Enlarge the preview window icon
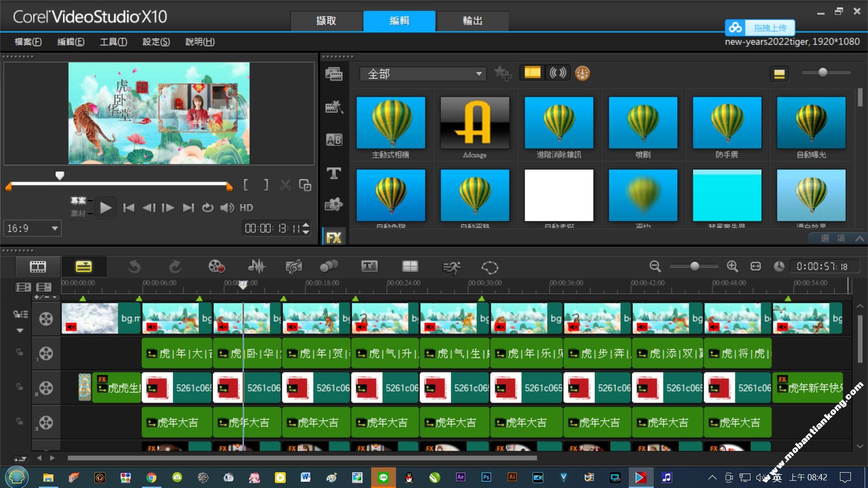The image size is (868, 488). tap(305, 185)
